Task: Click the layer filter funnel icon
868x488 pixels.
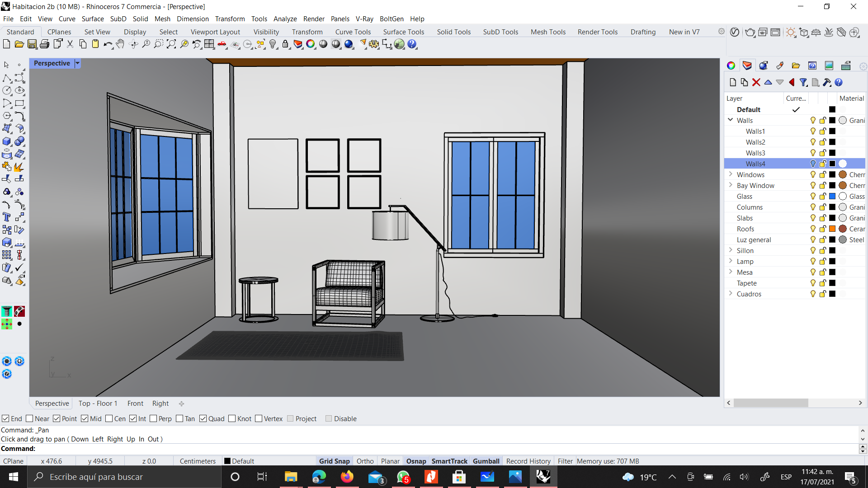Action: pos(803,82)
